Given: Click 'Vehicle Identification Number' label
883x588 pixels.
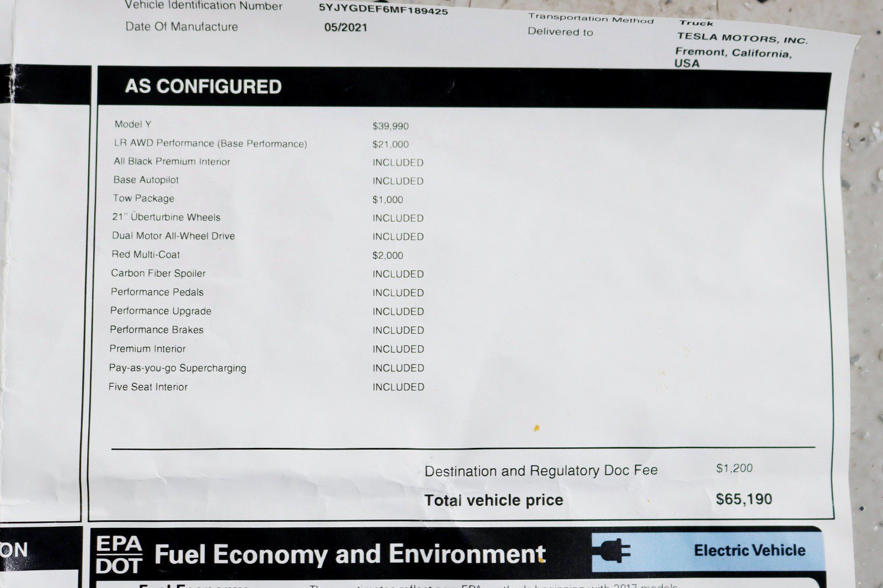Looking at the screenshot, I should pos(203,6).
